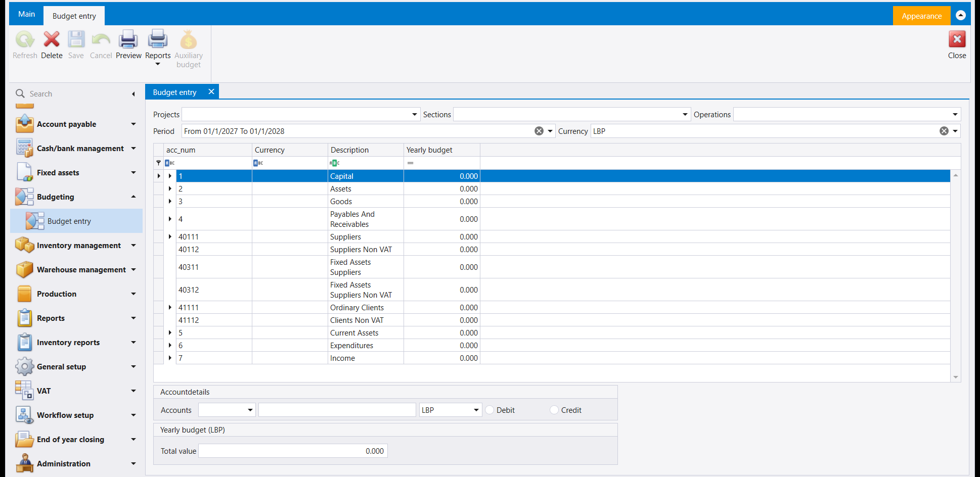Open the Sections dropdown
Screen dimensions: 980x477
(x=685, y=115)
